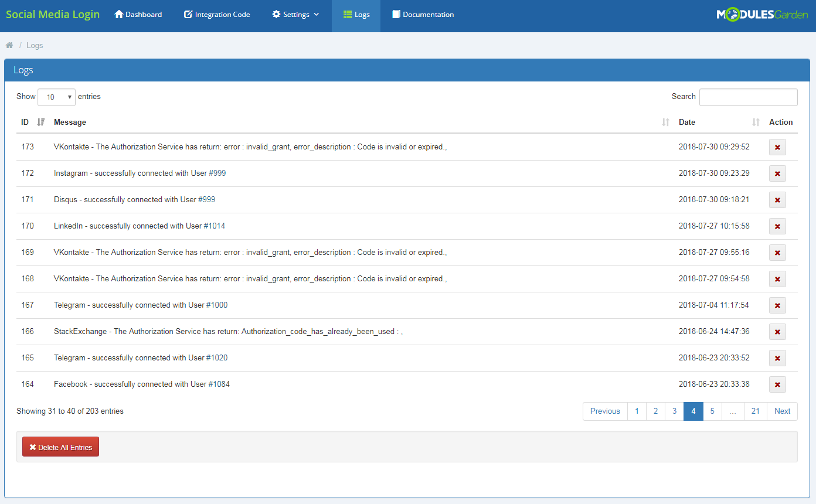The image size is (816, 504).
Task: Click the Social Media Login title
Action: tap(53, 15)
